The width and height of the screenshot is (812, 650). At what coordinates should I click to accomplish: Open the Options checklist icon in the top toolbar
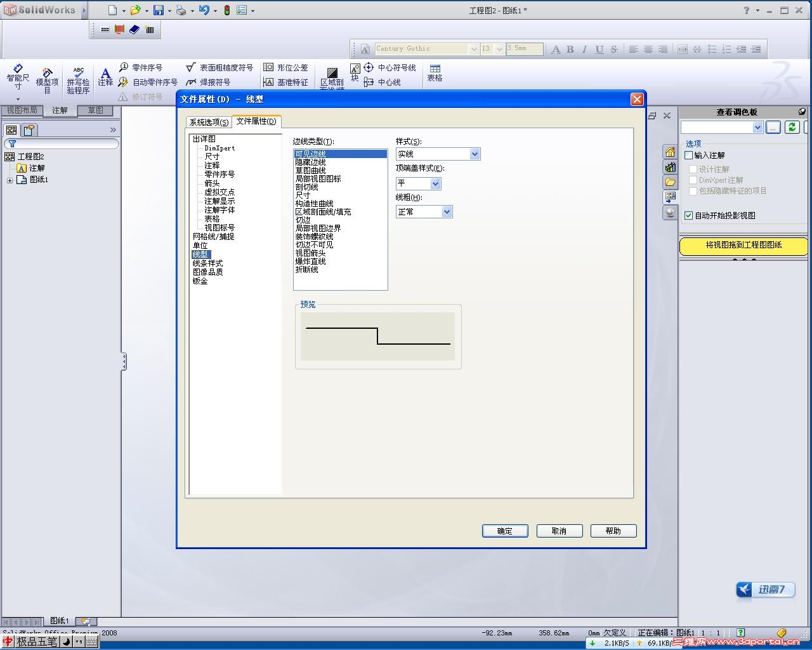pyautogui.click(x=242, y=10)
